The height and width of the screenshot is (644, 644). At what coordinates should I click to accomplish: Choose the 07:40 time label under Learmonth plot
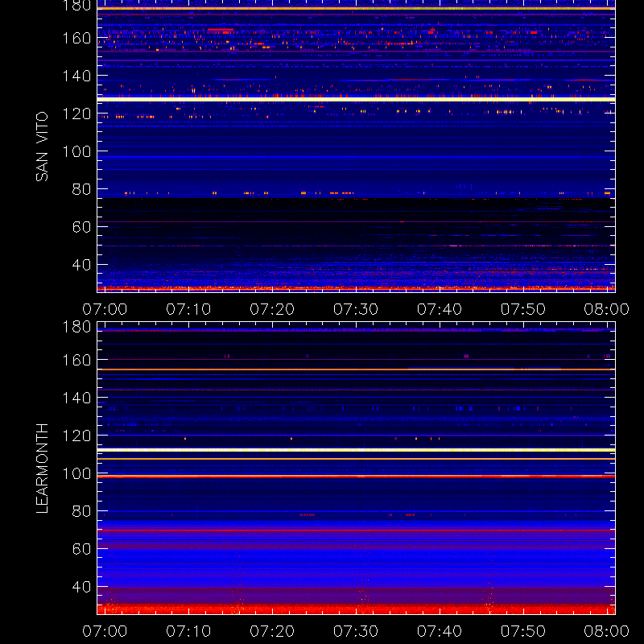pos(440,631)
